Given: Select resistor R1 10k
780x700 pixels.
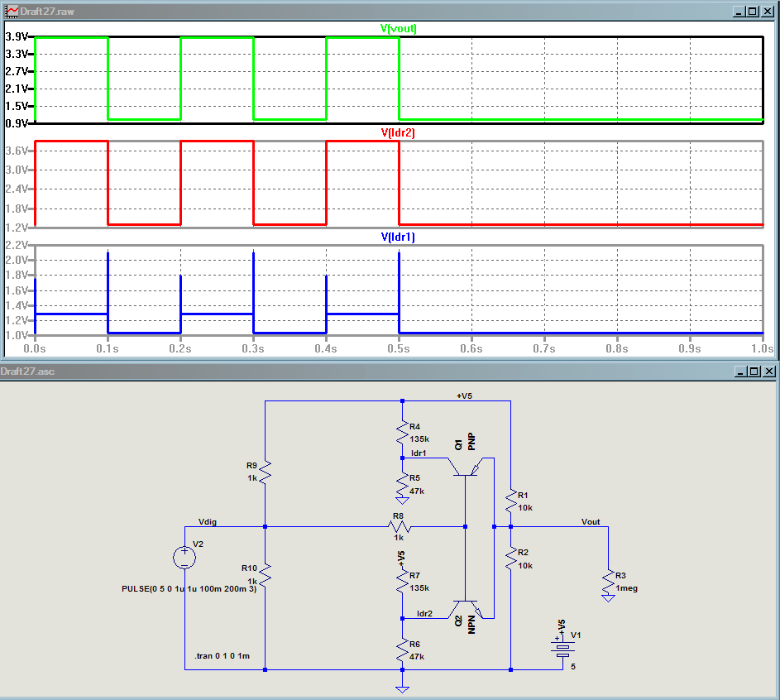Looking at the screenshot, I should pyautogui.click(x=511, y=501).
